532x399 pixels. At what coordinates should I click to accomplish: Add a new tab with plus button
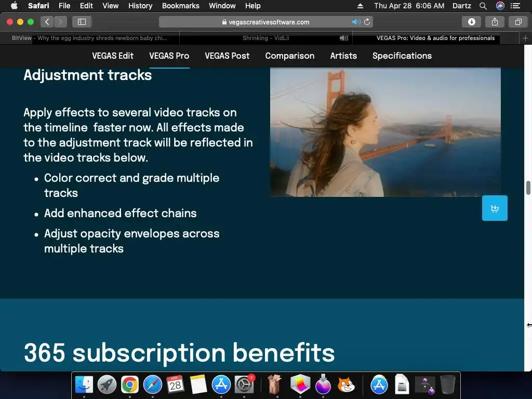525,38
